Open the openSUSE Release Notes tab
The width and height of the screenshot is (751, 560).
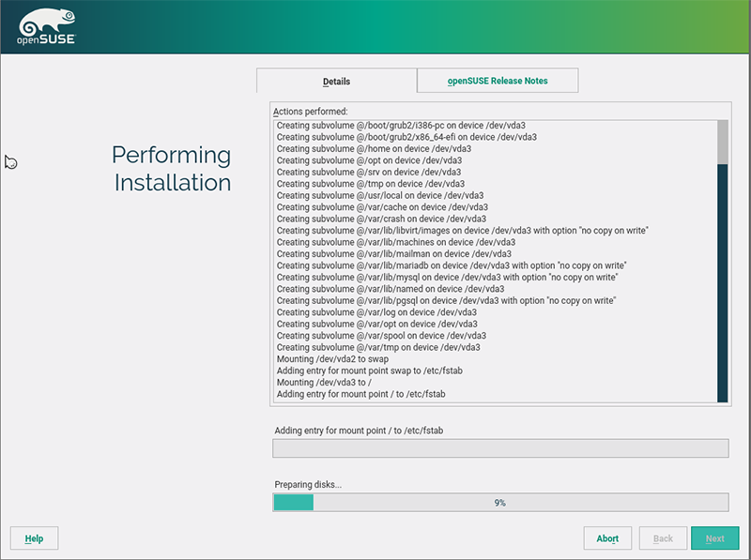498,81
